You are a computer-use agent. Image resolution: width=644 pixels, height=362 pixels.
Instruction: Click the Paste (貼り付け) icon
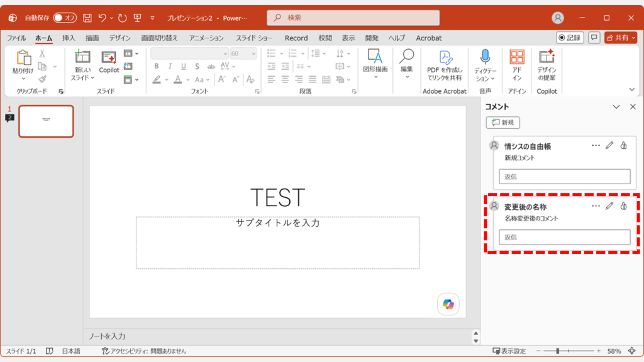click(23, 58)
